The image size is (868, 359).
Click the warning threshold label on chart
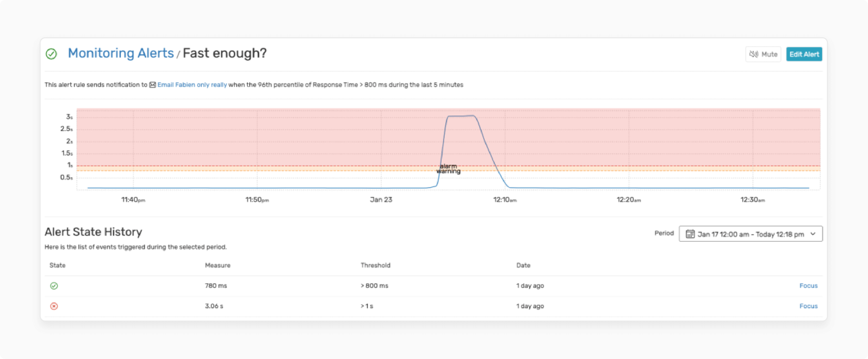[x=448, y=171]
